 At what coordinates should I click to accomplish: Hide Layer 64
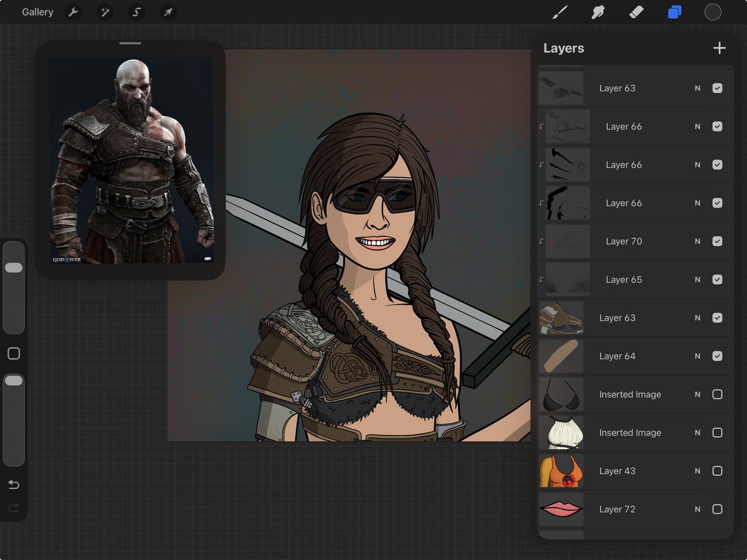(x=717, y=356)
